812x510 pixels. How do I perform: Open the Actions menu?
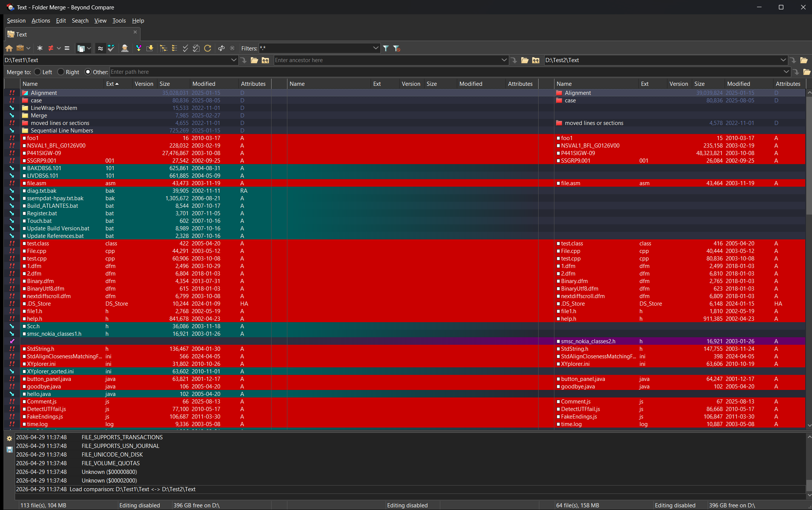click(x=41, y=21)
